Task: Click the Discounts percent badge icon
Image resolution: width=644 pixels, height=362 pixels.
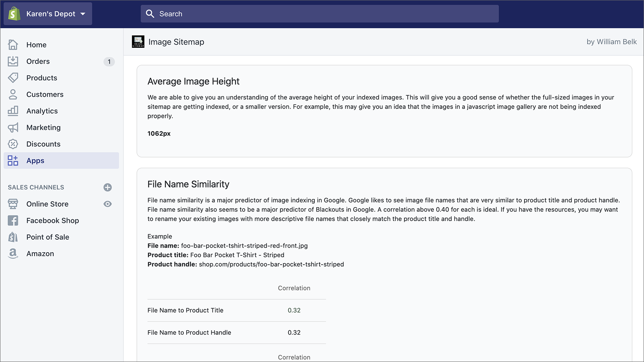Action: [13, 144]
